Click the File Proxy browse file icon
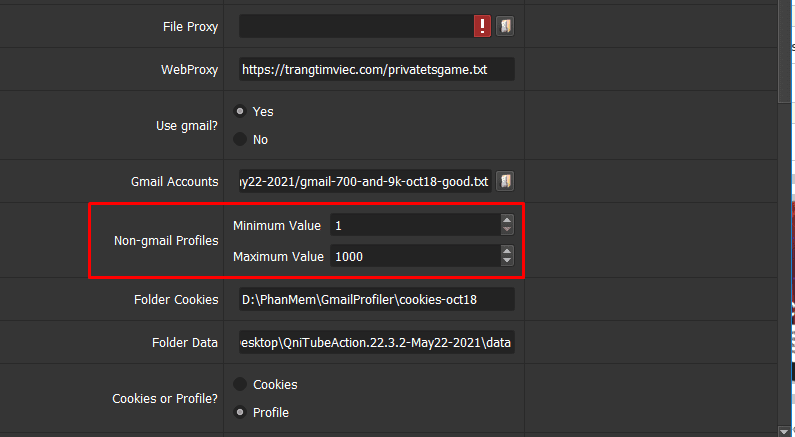795x437 pixels. point(506,26)
